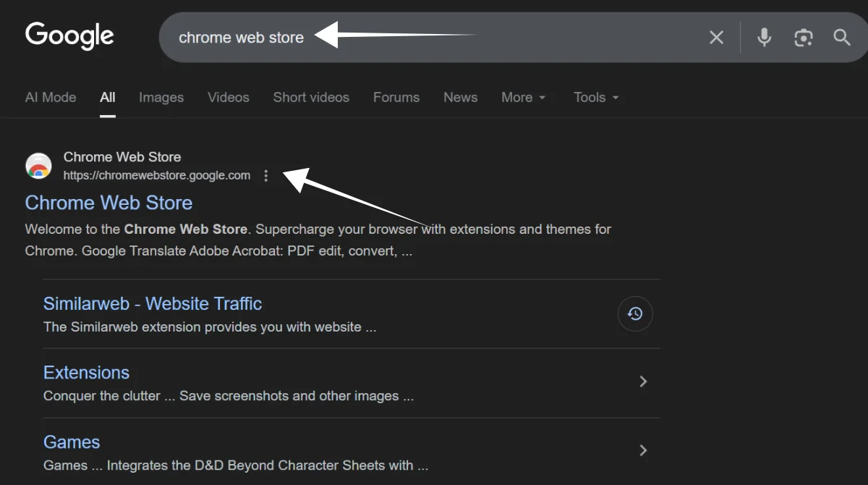868x485 pixels.
Task: Open the Short videos tab
Action: [311, 98]
